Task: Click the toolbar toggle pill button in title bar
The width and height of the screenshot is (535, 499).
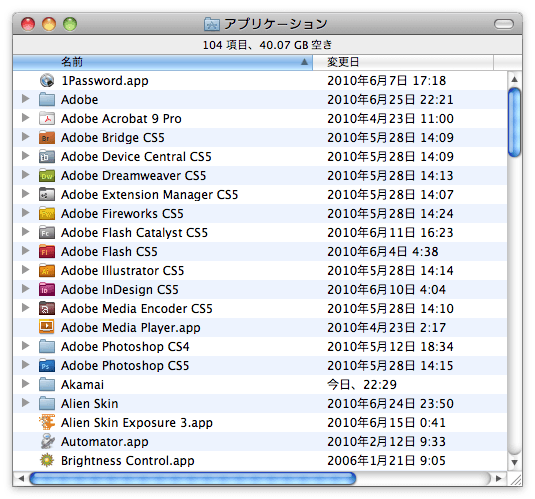Action: (504, 24)
